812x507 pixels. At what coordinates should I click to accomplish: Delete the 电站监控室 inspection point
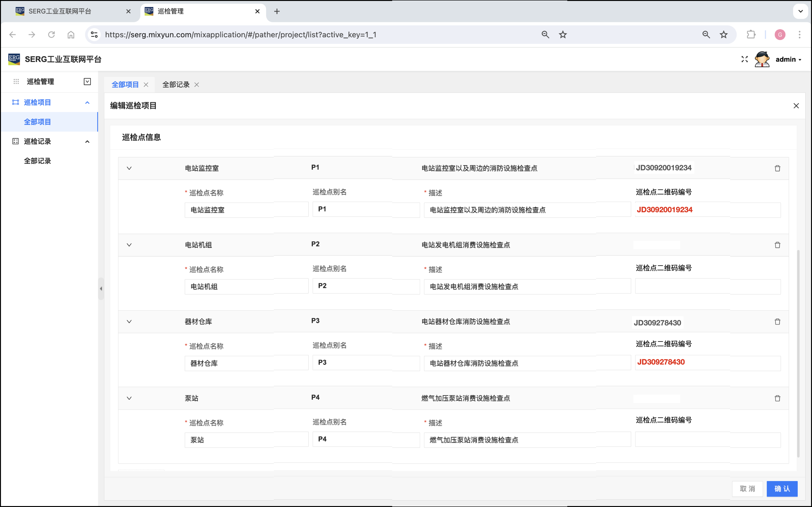[777, 168]
